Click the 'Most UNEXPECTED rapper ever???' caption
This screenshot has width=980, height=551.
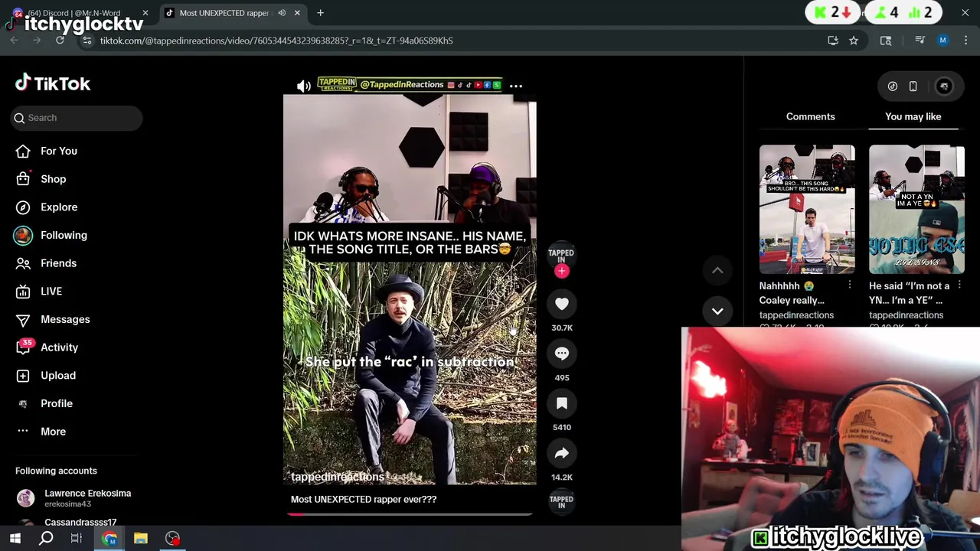coord(364,499)
